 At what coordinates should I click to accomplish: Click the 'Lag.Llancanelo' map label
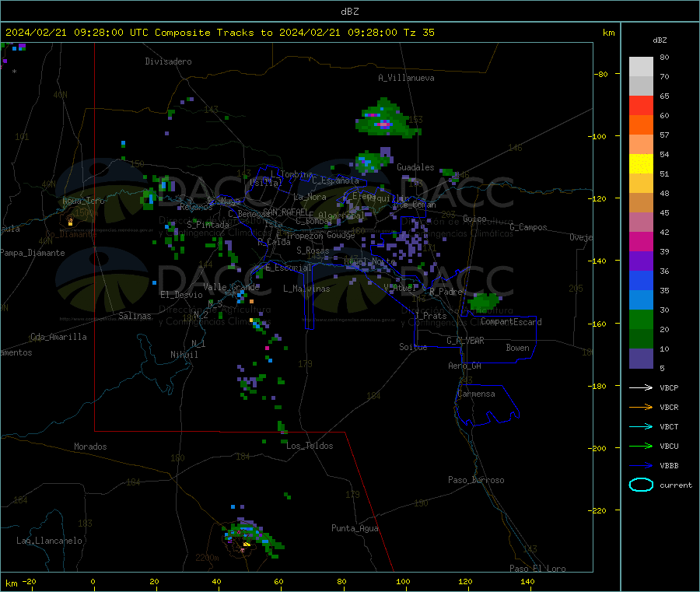coord(49,541)
